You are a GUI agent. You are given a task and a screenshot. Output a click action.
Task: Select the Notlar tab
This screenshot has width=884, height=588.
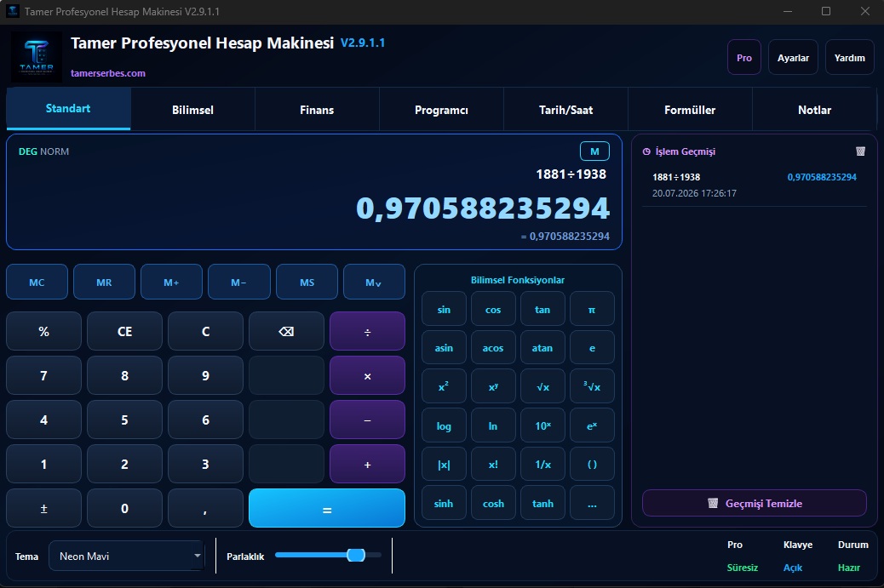coord(815,110)
